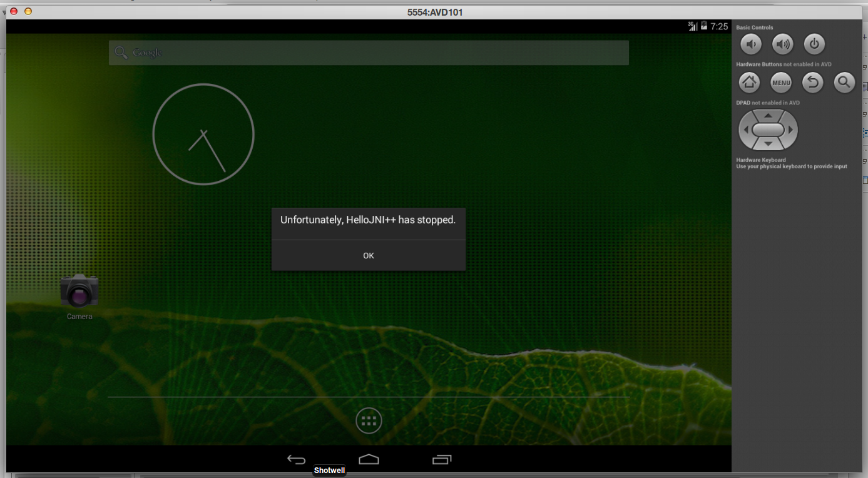The height and width of the screenshot is (478, 868).
Task: Click the 3G signal indicator
Action: pyautogui.click(x=693, y=26)
